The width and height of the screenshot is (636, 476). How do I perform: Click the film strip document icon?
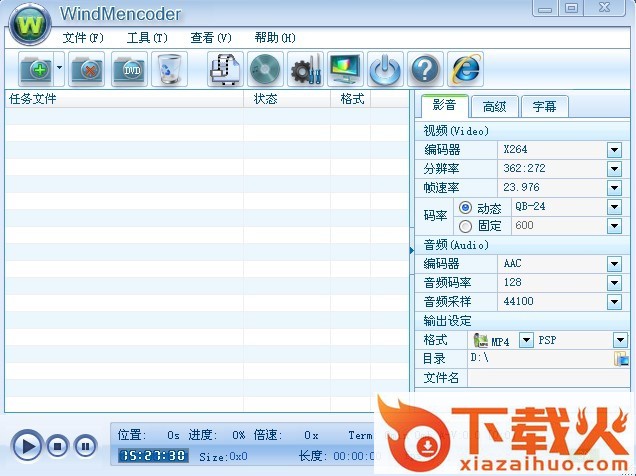tap(226, 69)
